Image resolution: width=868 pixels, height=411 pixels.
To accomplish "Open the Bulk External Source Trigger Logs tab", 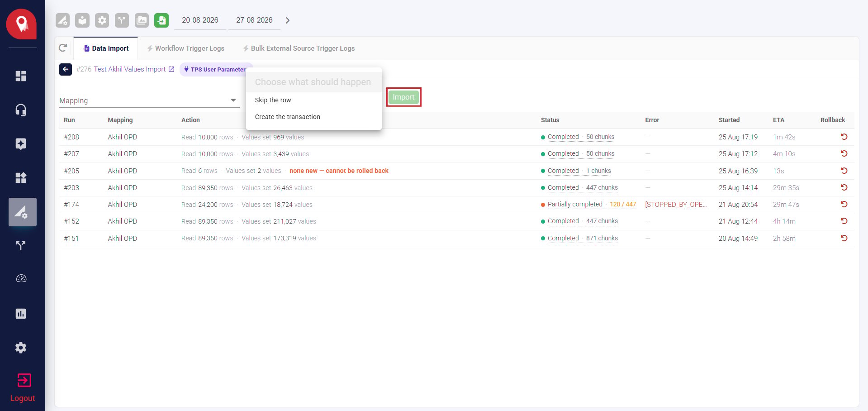I will tap(299, 48).
